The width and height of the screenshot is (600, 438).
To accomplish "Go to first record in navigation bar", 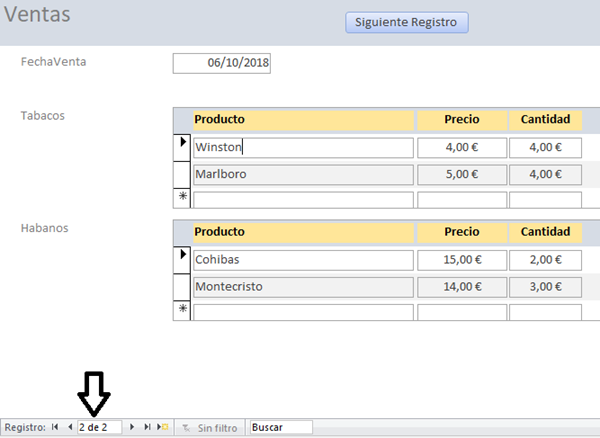I will [x=55, y=427].
